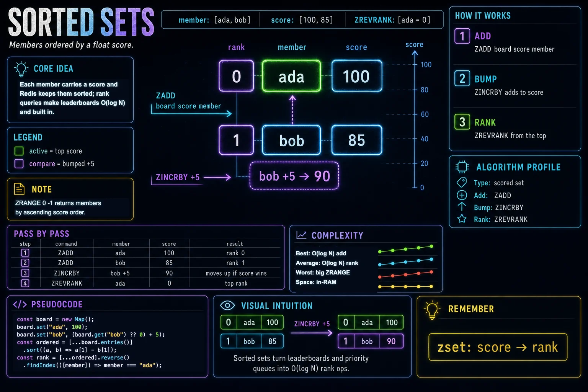This screenshot has height=392, width=588.
Task: Click the 'top rank' result cell
Action: tap(236, 284)
